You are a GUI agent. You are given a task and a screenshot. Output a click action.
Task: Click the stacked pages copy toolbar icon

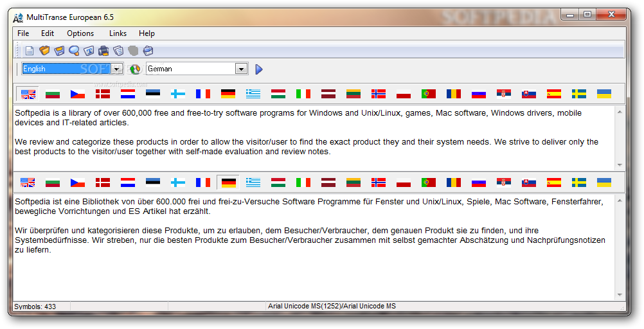(x=118, y=51)
